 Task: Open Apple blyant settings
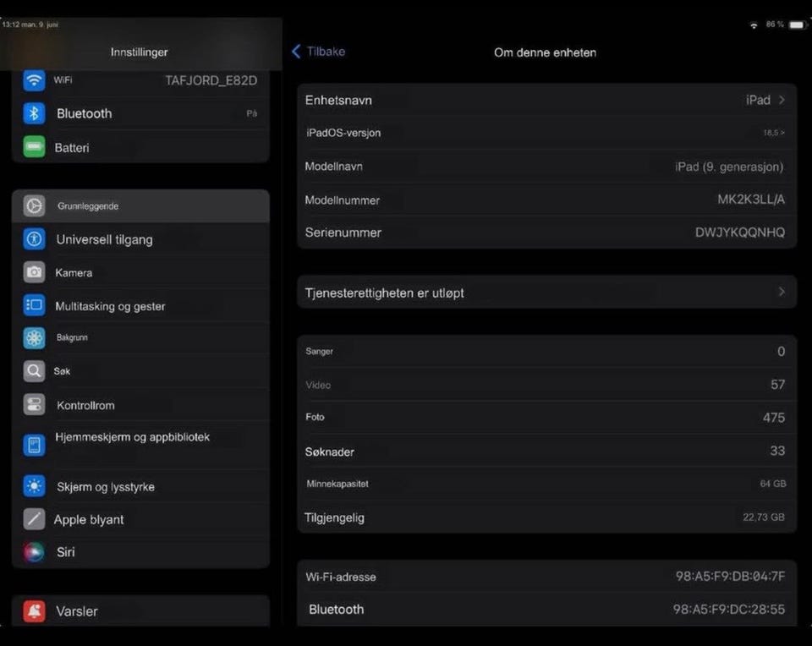pyautogui.click(x=141, y=519)
